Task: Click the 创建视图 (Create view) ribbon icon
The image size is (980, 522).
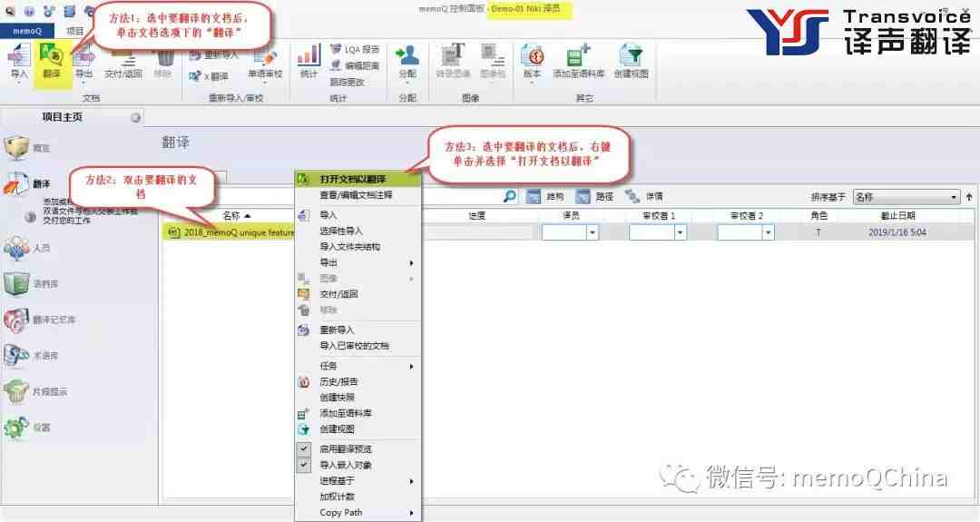Action: coord(631,61)
